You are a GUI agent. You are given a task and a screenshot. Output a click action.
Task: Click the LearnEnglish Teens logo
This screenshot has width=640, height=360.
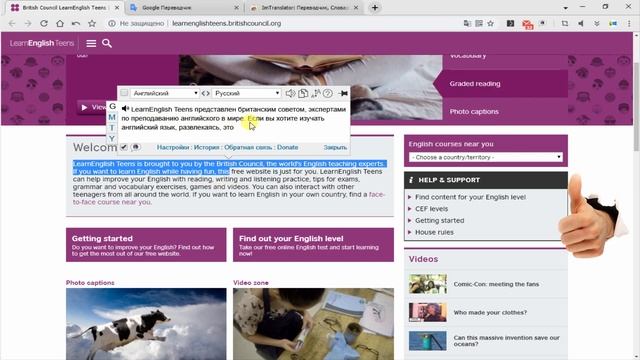[x=42, y=43]
